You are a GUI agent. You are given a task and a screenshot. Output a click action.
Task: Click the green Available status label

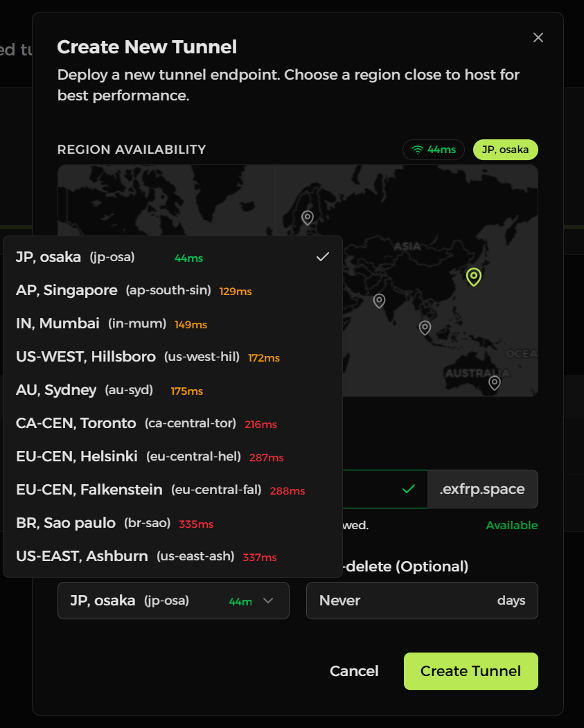[x=511, y=525]
